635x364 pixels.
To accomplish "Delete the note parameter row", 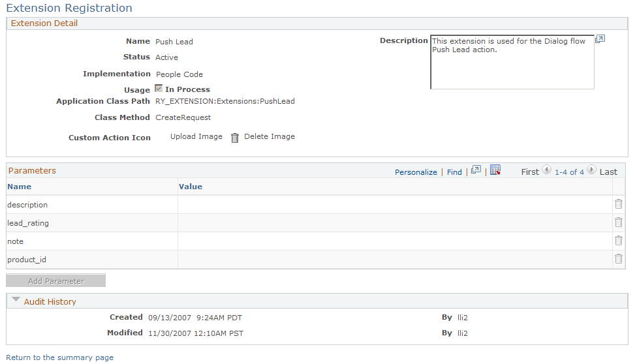I will pos(619,241).
